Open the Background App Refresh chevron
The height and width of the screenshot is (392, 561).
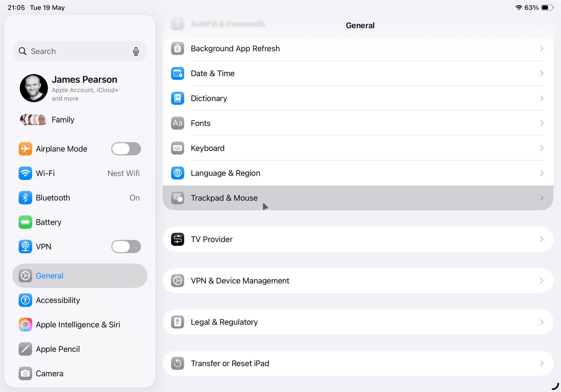pos(542,49)
